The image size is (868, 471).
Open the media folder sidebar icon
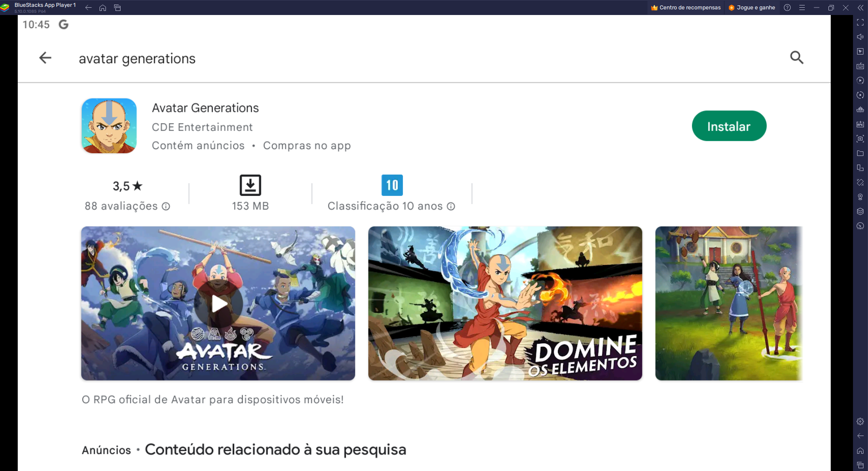[x=860, y=153]
